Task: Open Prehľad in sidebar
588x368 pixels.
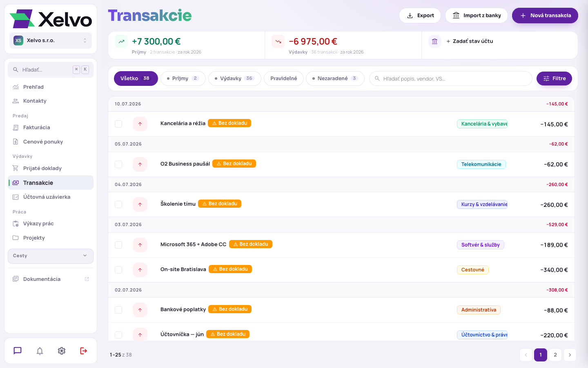Action: pyautogui.click(x=51, y=87)
